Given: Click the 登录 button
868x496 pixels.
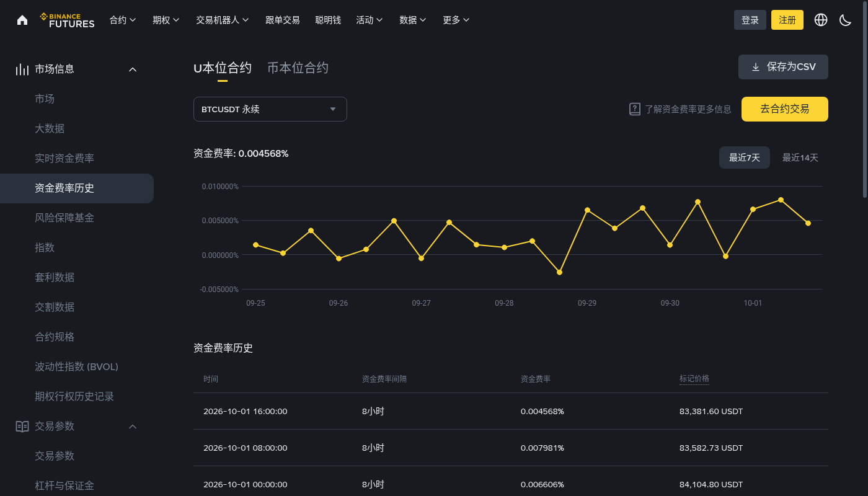Looking at the screenshot, I should pyautogui.click(x=750, y=20).
